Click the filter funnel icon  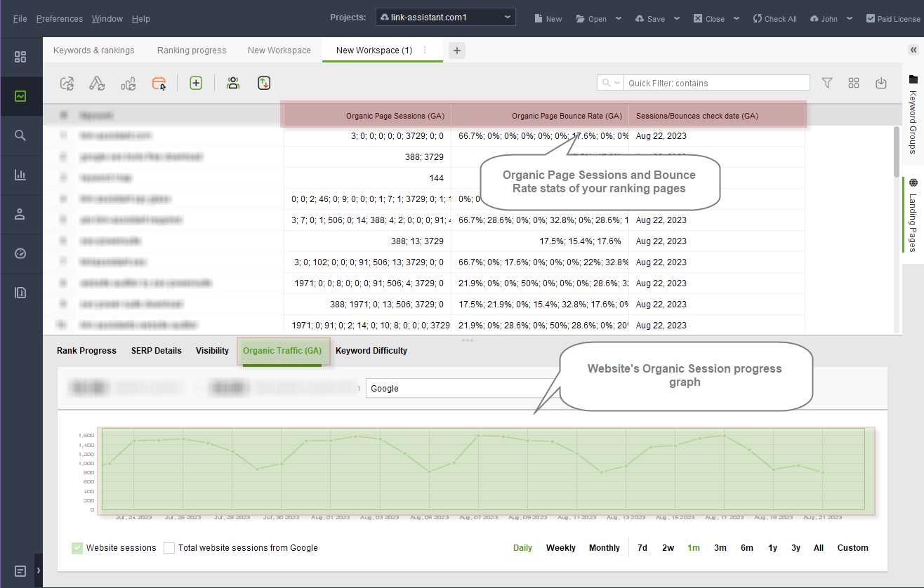pos(827,83)
